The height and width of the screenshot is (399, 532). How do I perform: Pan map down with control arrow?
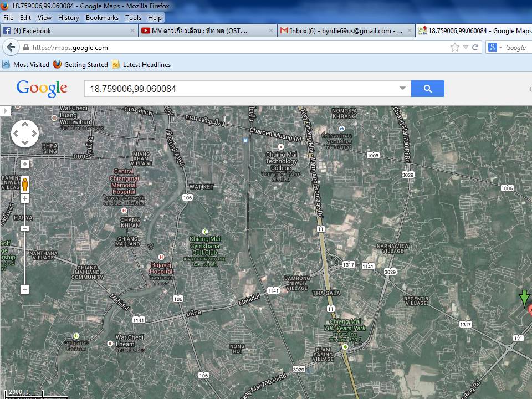[25, 142]
